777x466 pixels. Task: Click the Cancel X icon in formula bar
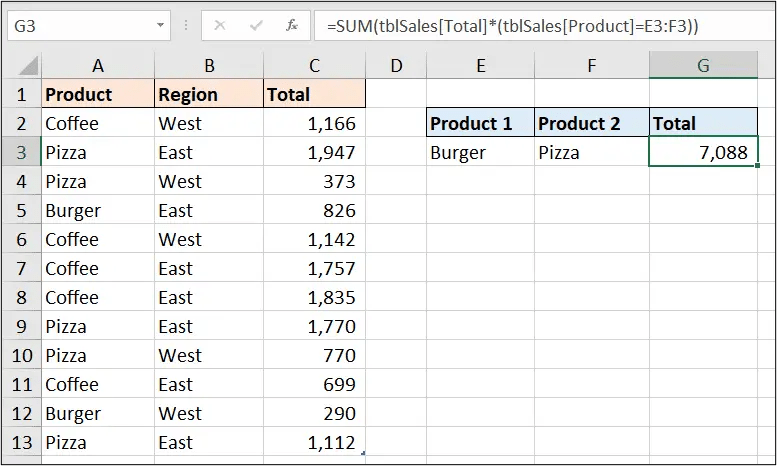220,24
